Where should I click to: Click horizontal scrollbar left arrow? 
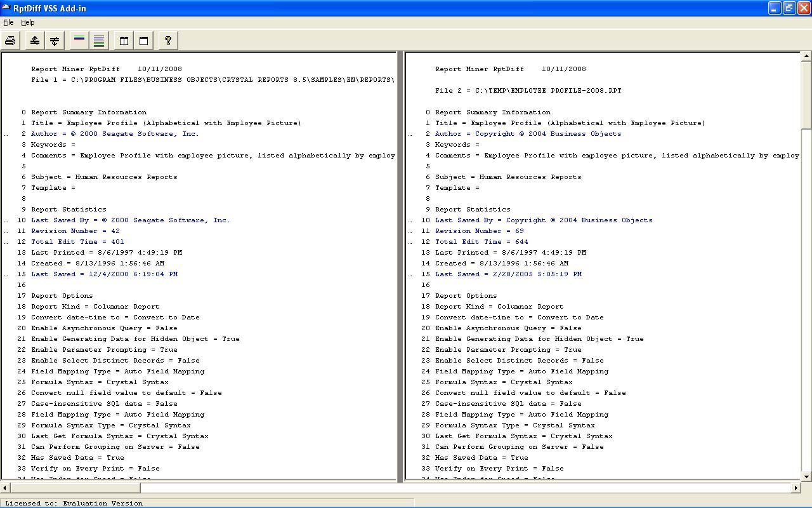coord(6,488)
